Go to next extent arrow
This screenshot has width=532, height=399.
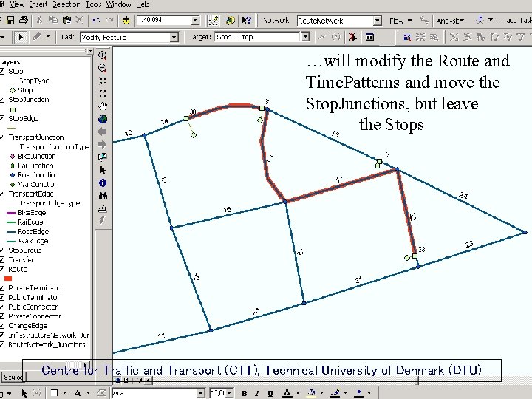(x=102, y=144)
